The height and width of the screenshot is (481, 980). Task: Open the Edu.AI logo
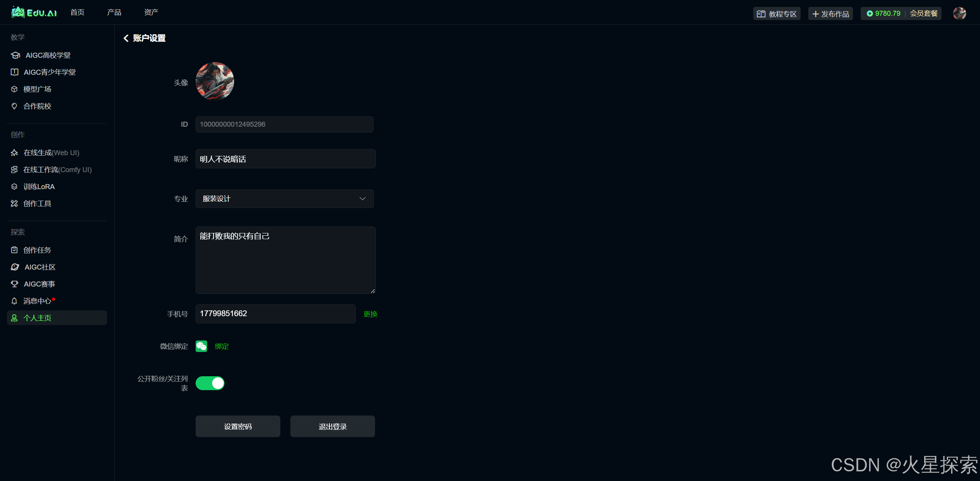tap(34, 12)
